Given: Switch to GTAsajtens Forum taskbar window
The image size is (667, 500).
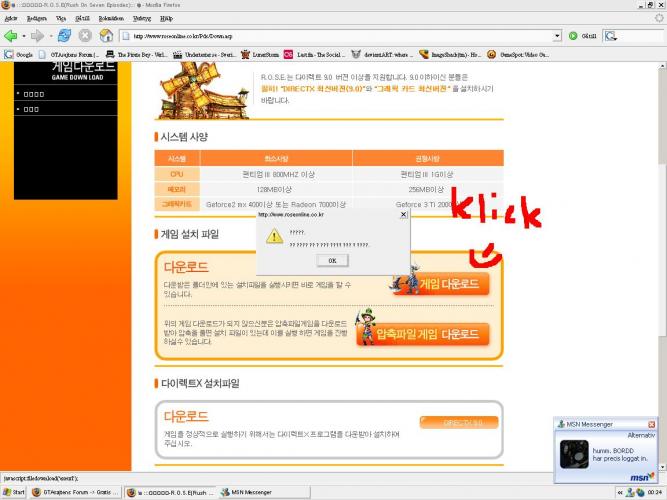Looking at the screenshot, I should pyautogui.click(x=76, y=492).
